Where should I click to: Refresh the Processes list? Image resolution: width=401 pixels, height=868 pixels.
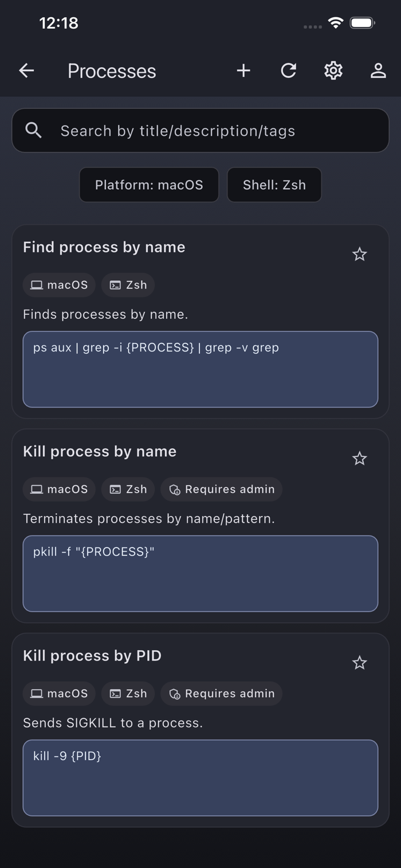pyautogui.click(x=289, y=71)
